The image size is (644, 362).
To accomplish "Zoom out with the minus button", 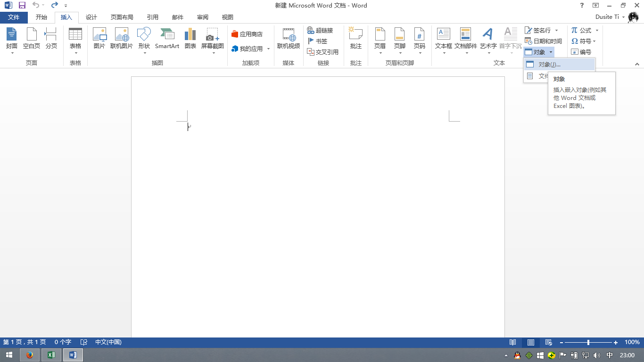I will coord(561,342).
